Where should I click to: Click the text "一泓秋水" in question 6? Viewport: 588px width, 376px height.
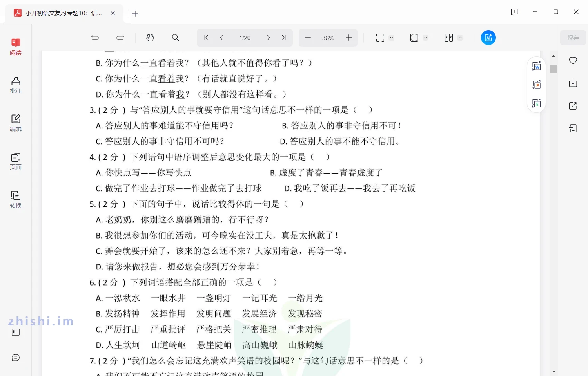[x=123, y=298]
